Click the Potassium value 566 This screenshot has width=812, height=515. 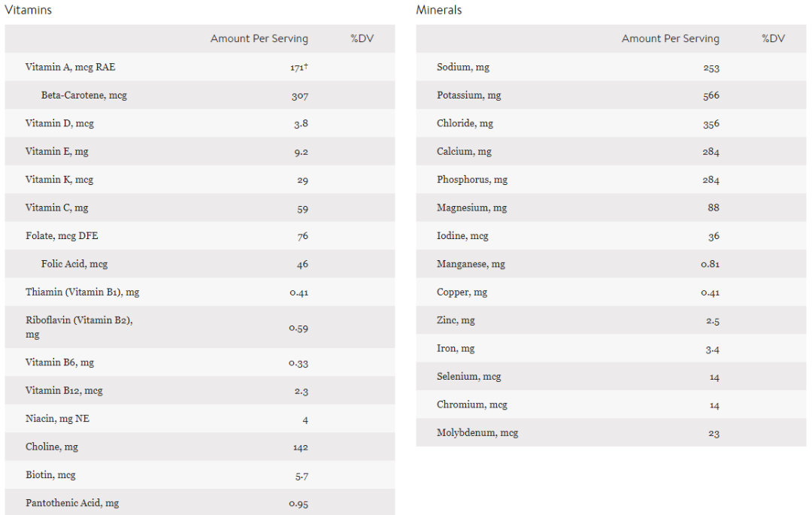[711, 95]
